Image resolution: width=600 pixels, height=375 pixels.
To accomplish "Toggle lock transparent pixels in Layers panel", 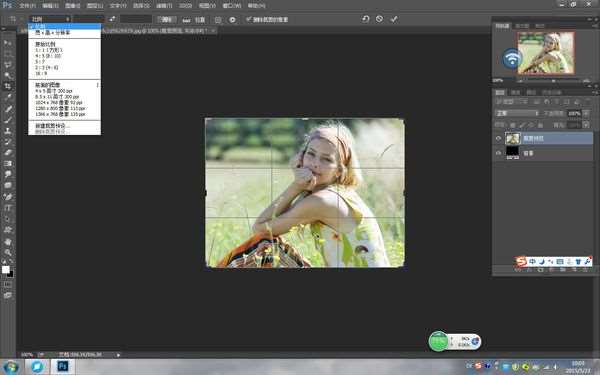I will coord(513,125).
